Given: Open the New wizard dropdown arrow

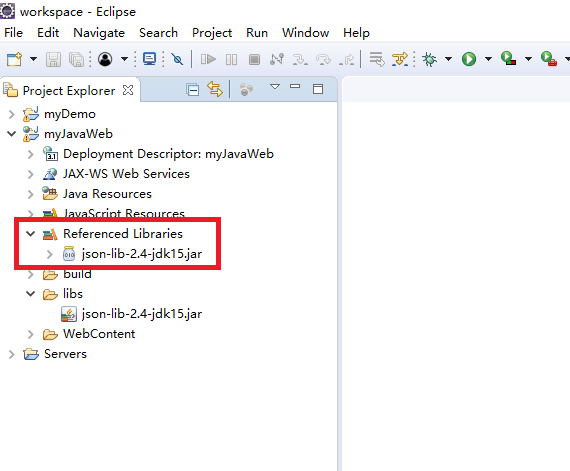Looking at the screenshot, I should click(33, 59).
